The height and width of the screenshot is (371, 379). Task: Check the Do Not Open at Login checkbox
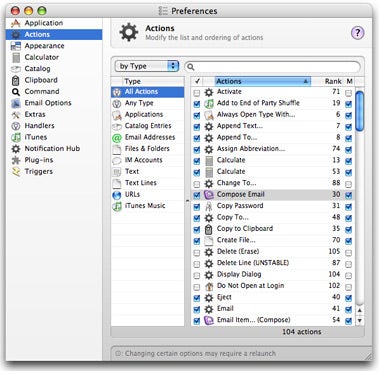[197, 287]
